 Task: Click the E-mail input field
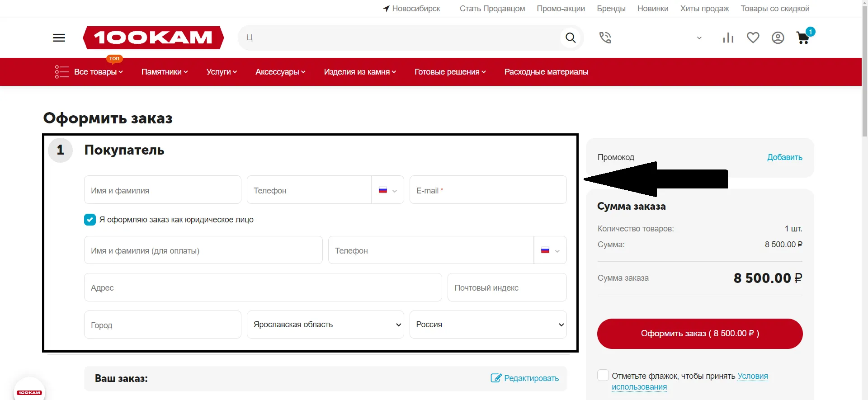[x=488, y=190]
